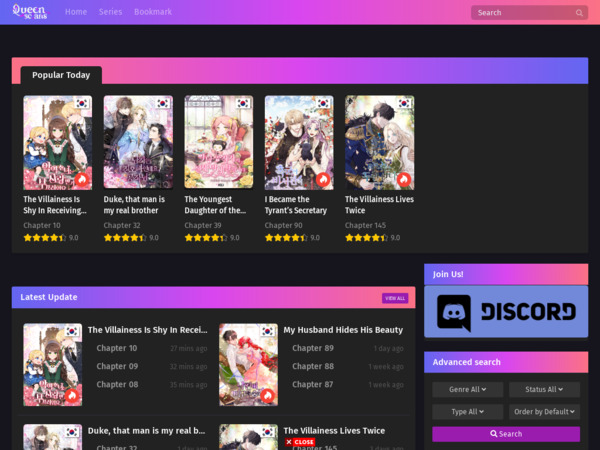Open Chapter 87 of My Husband Hides His Beauty

click(313, 384)
